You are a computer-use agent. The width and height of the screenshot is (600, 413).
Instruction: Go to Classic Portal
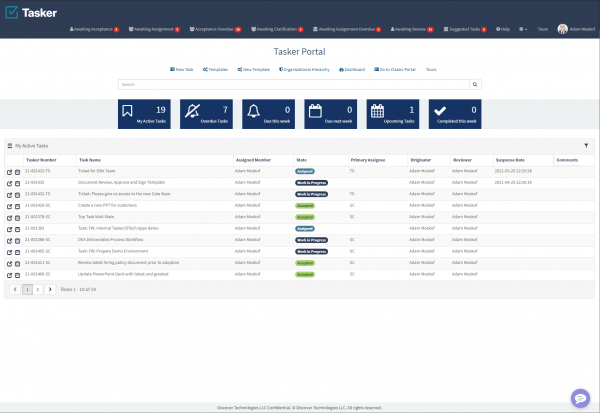click(395, 69)
